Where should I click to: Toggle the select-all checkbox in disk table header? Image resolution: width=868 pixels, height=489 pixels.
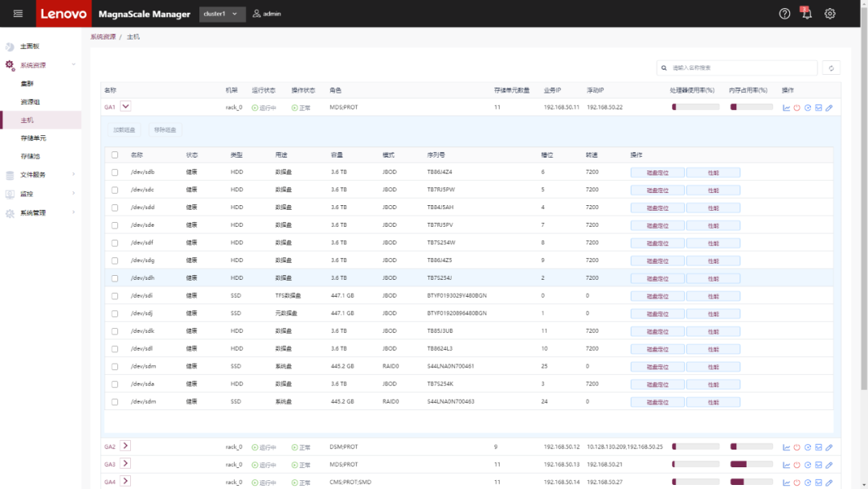click(x=115, y=155)
